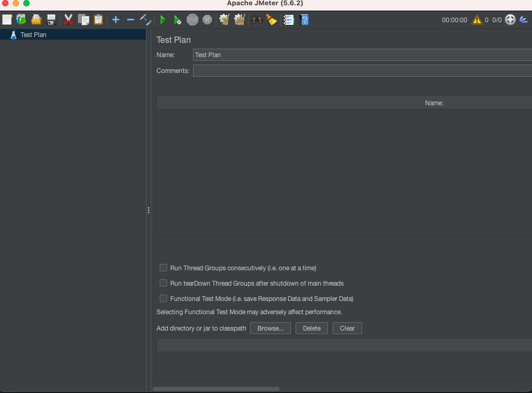Click the Clear broom with gear icon

(224, 20)
